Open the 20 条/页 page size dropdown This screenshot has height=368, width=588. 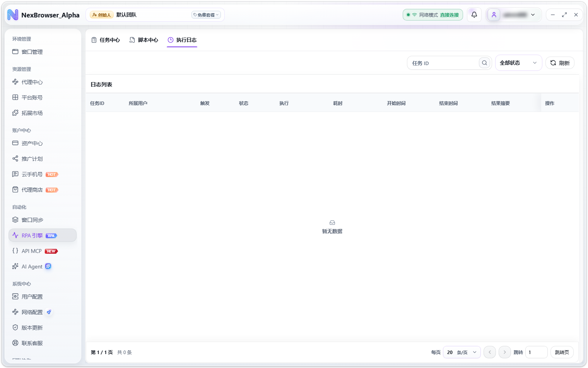coord(462,353)
